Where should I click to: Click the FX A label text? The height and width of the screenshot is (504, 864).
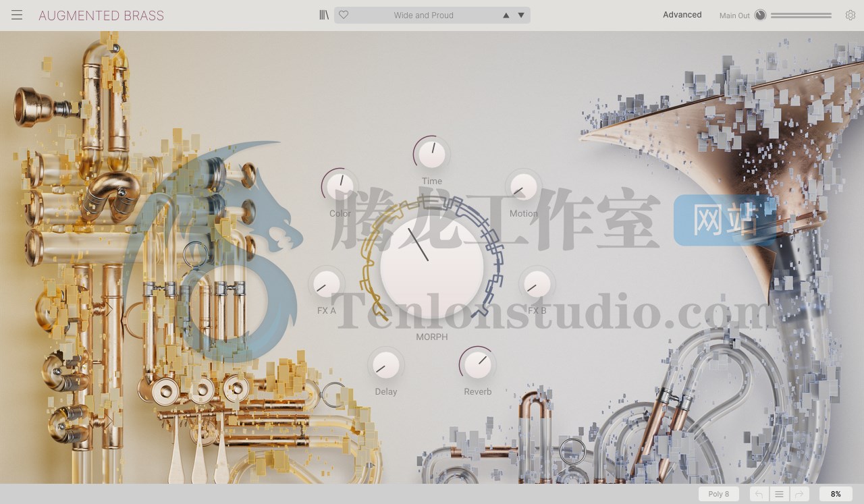coord(327,310)
